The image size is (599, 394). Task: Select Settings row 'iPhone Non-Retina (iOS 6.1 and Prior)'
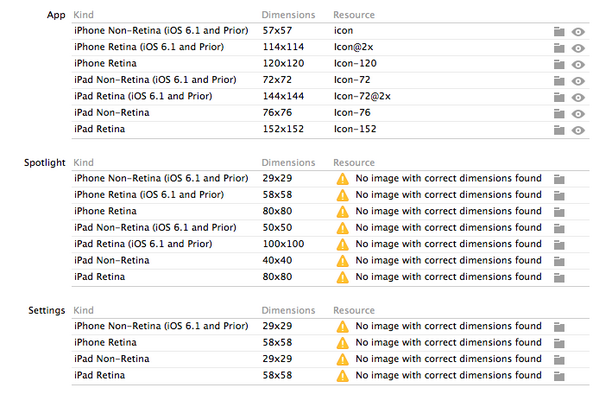(330, 326)
